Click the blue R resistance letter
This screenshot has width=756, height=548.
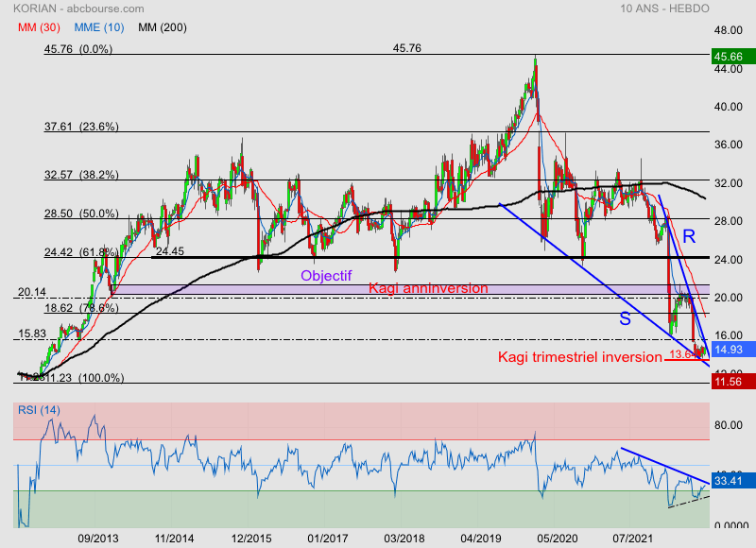coord(689,236)
